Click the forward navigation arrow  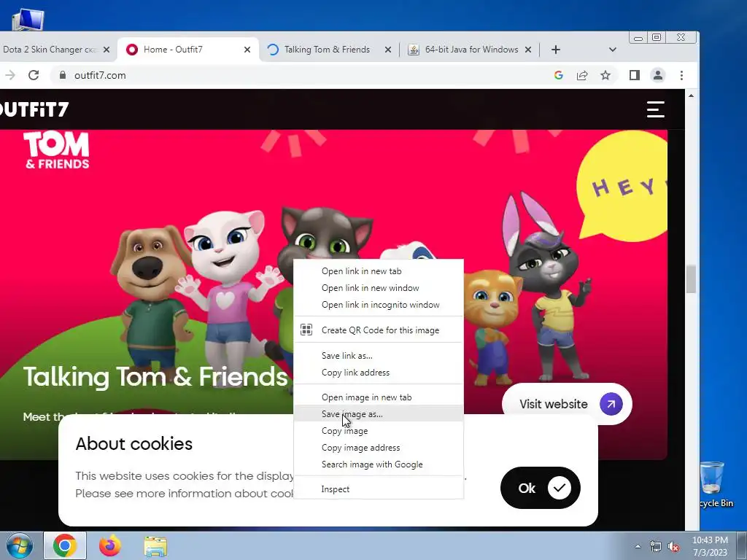click(x=10, y=75)
